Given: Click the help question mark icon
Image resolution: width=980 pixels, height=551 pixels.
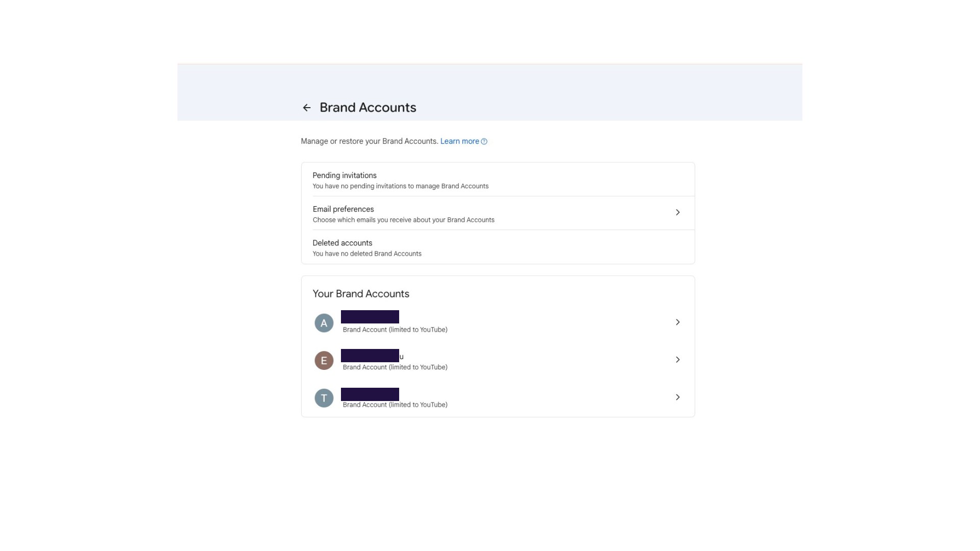Looking at the screenshot, I should tap(484, 141).
